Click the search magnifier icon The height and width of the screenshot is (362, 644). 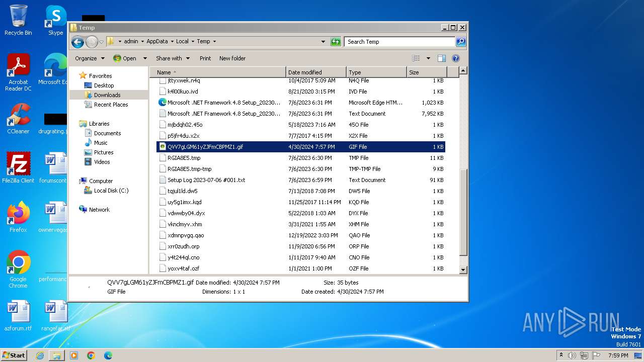point(460,42)
